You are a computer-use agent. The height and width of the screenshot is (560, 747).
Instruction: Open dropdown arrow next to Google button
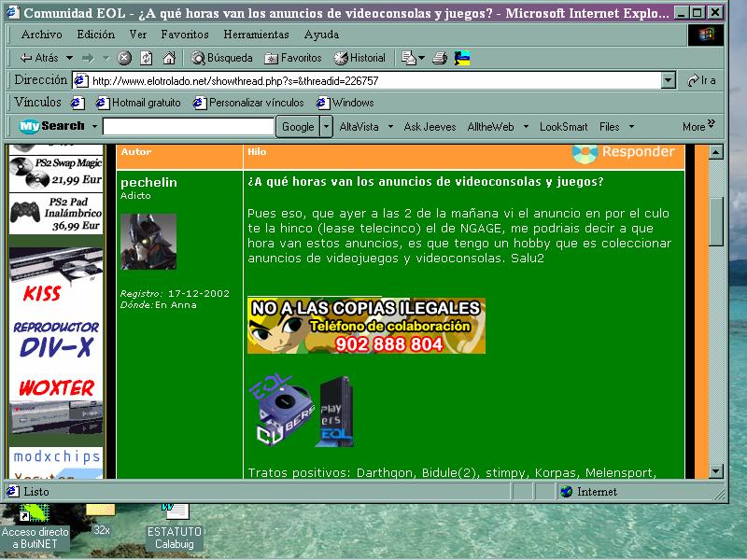click(x=326, y=127)
